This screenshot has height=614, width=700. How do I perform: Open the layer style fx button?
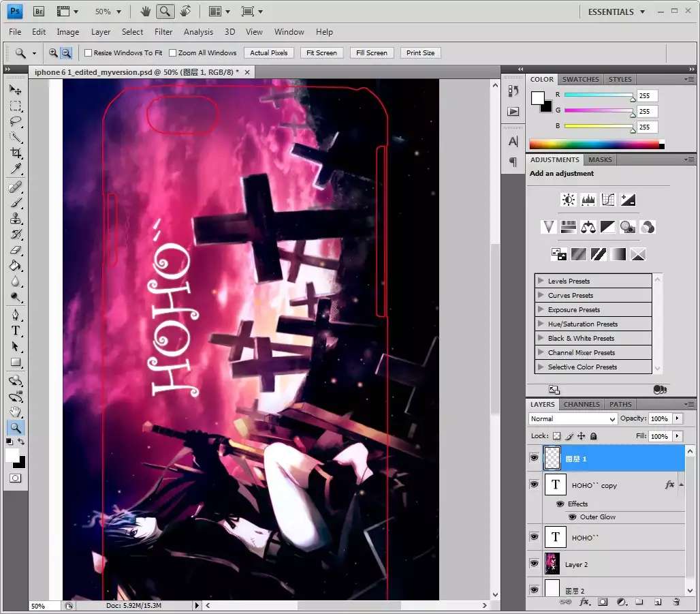pyautogui.click(x=584, y=602)
